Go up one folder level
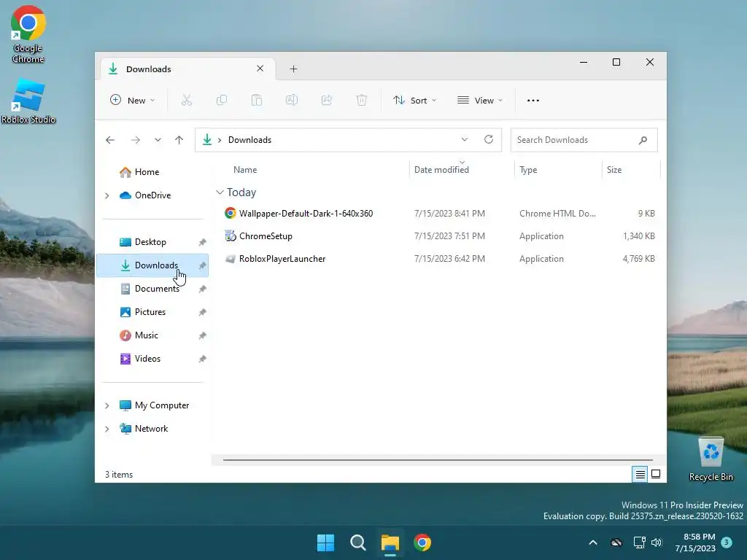 click(x=179, y=140)
